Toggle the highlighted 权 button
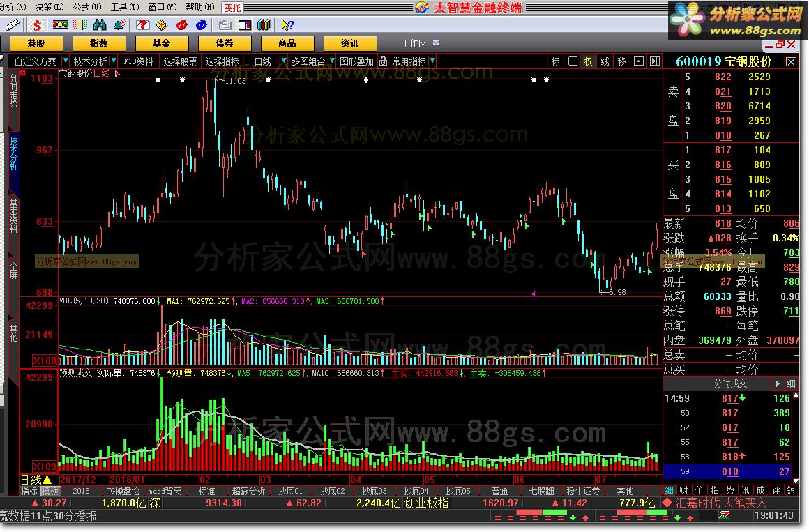Image resolution: width=809 pixels, height=532 pixels. point(588,61)
